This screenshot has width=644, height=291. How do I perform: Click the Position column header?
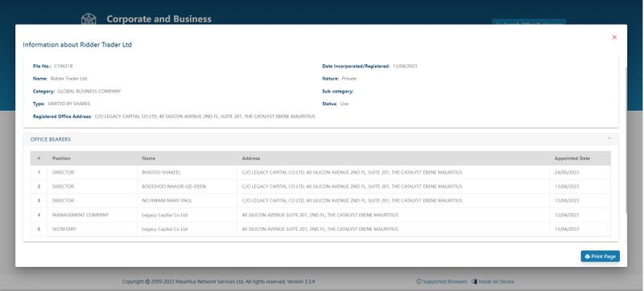click(61, 158)
